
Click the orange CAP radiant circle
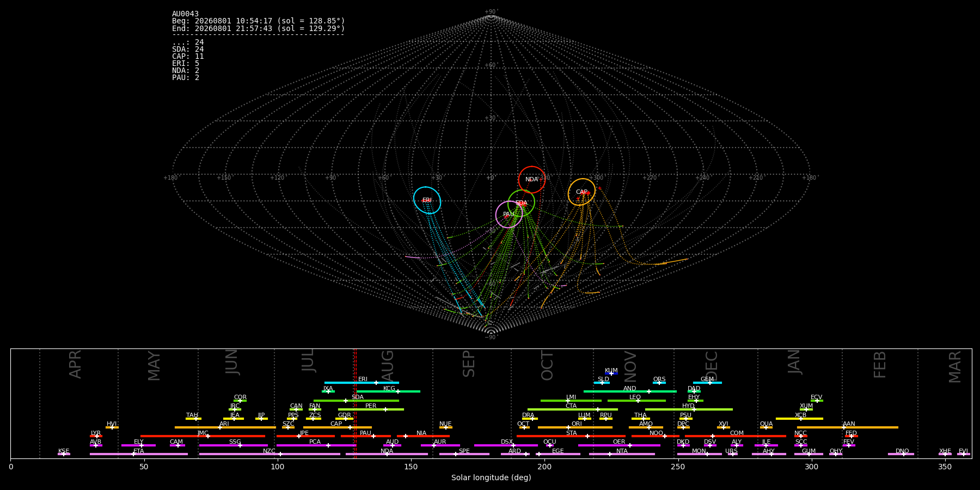581,192
